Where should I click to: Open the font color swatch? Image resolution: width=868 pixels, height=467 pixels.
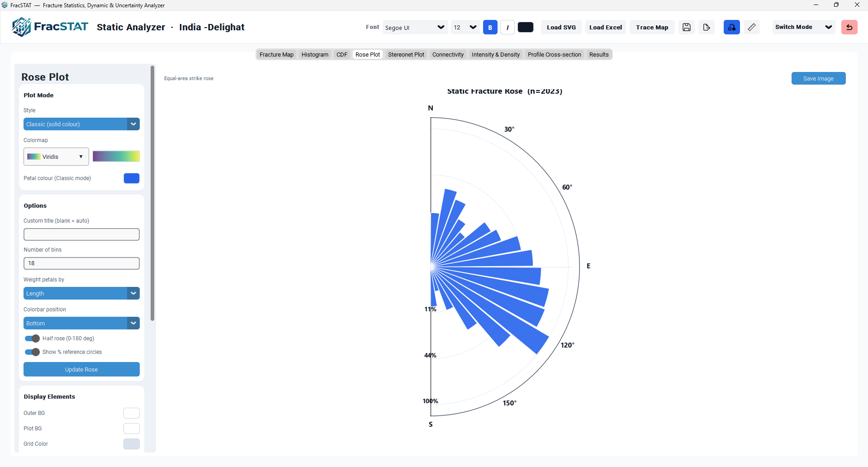tap(526, 27)
